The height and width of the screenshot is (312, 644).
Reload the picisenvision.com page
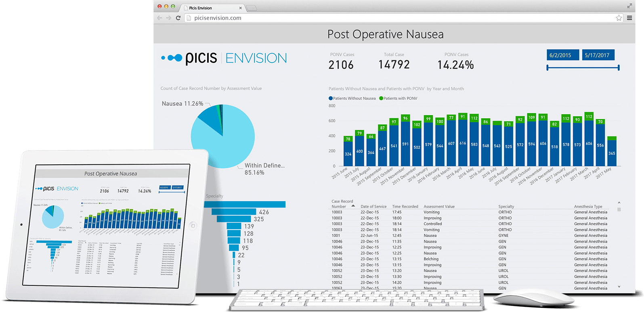click(178, 18)
